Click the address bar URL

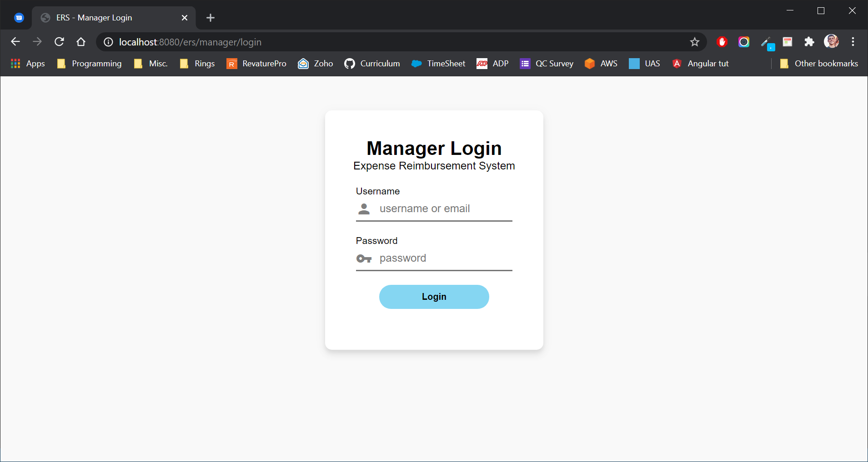pyautogui.click(x=190, y=42)
